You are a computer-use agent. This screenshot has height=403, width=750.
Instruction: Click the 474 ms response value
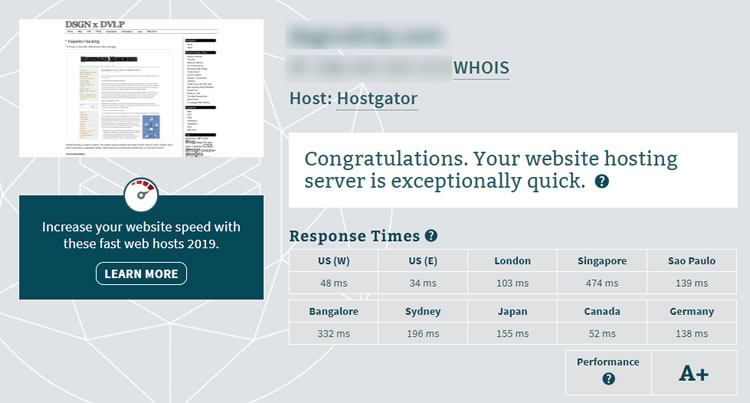[602, 283]
